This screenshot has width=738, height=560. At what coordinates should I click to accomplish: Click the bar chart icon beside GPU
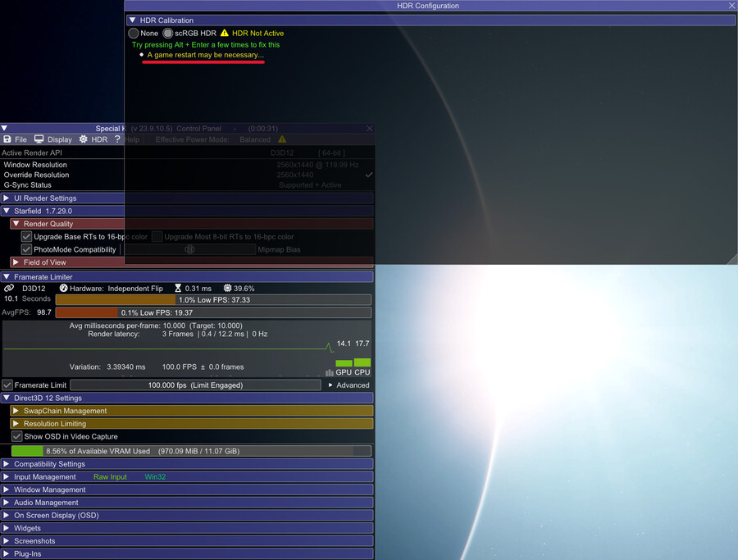[330, 373]
